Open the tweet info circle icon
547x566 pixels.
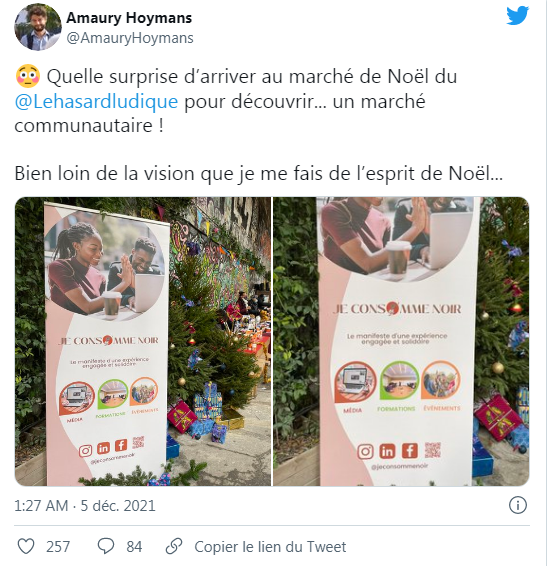(x=518, y=505)
